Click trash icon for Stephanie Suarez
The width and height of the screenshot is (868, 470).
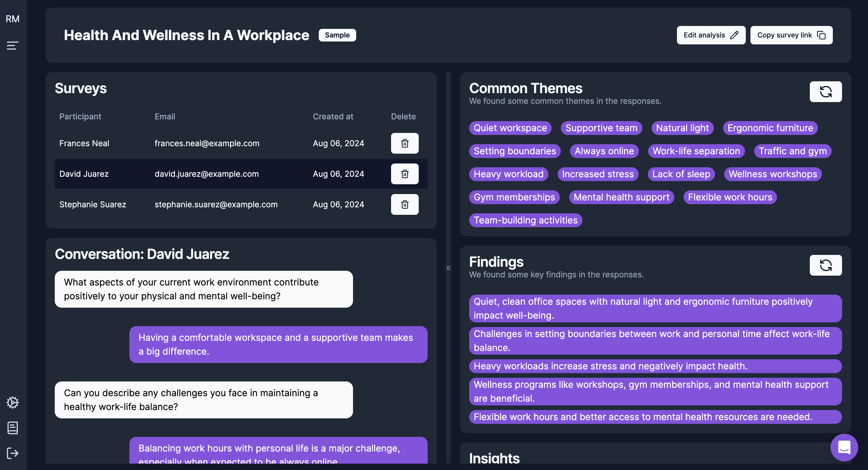(404, 204)
